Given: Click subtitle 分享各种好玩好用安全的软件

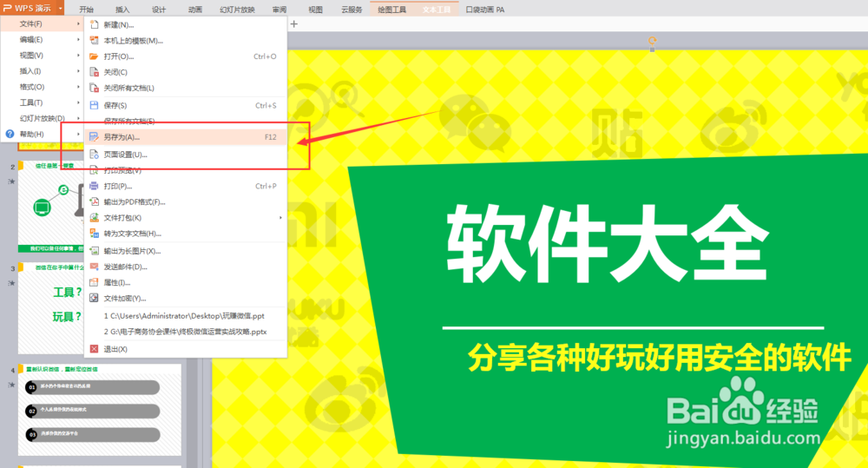Looking at the screenshot, I should (659, 357).
